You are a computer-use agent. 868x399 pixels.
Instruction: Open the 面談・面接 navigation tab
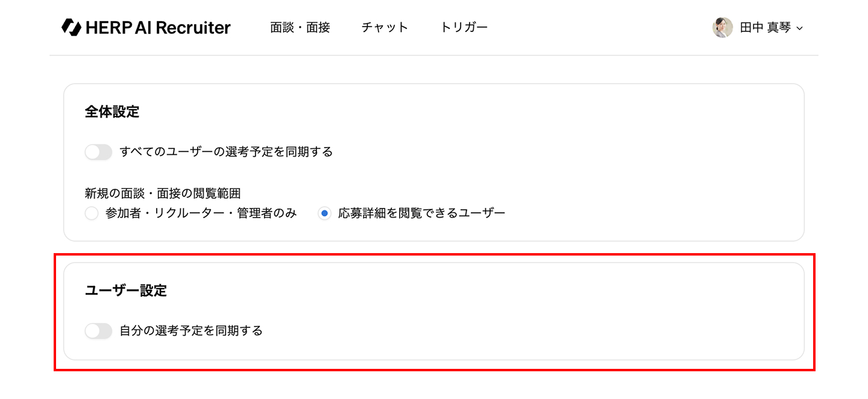point(300,28)
